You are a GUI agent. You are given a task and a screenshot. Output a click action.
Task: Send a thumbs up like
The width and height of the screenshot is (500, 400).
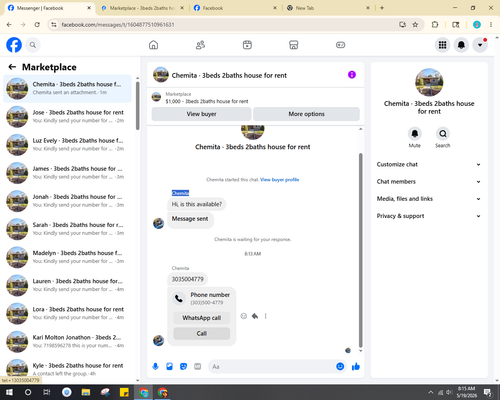356,367
